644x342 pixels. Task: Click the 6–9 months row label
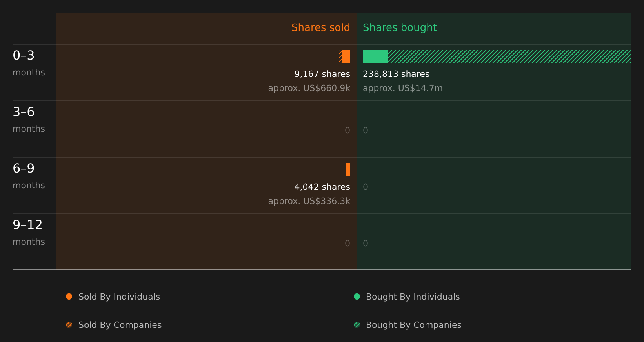tap(29, 176)
